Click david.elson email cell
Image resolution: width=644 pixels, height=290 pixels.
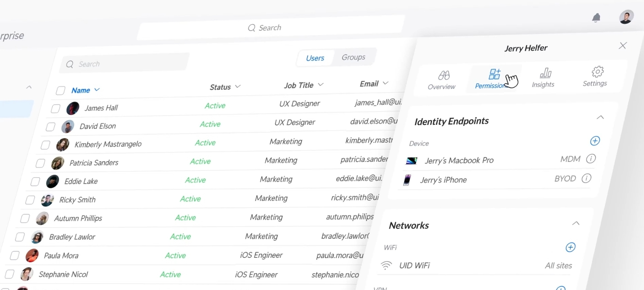pyautogui.click(x=374, y=121)
